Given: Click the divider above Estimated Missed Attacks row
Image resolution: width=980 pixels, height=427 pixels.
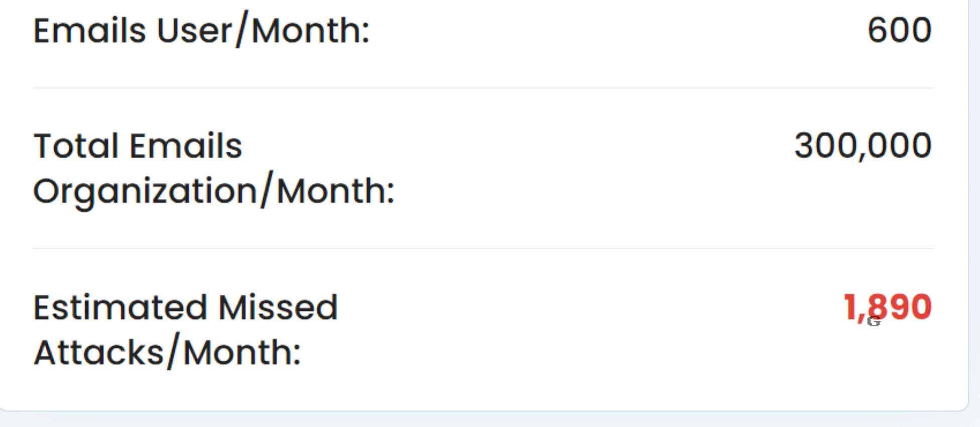Looking at the screenshot, I should pos(483,248).
